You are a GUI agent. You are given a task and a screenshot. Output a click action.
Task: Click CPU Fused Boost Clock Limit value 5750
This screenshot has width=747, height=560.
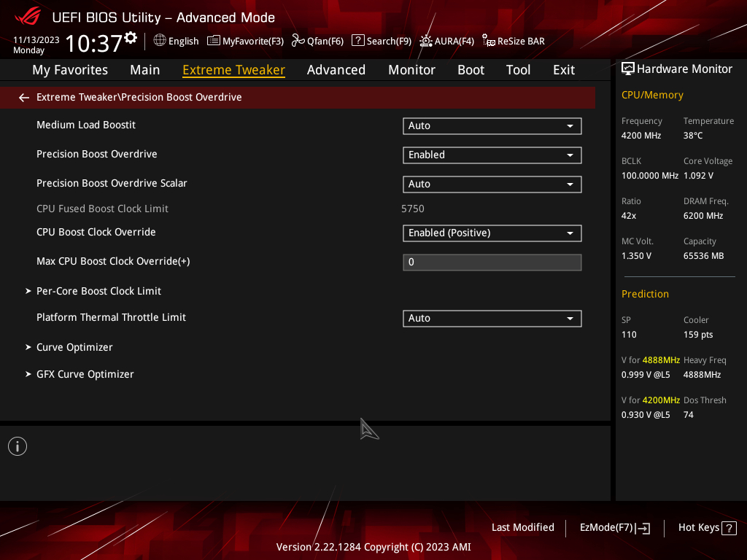(x=413, y=209)
